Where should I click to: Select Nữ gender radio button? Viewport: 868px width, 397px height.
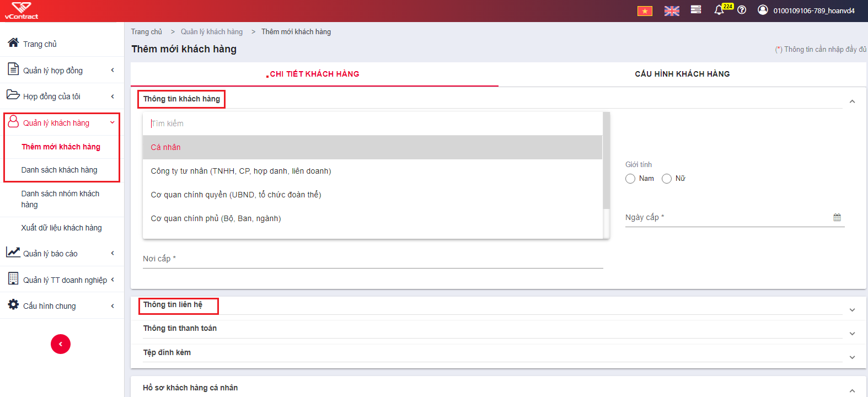[x=667, y=179]
